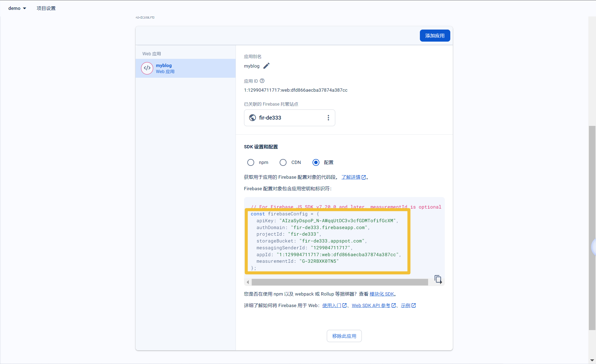This screenshot has height=364, width=596.
Task: Click the pencil icon to edit app nickname
Action: pyautogui.click(x=266, y=66)
